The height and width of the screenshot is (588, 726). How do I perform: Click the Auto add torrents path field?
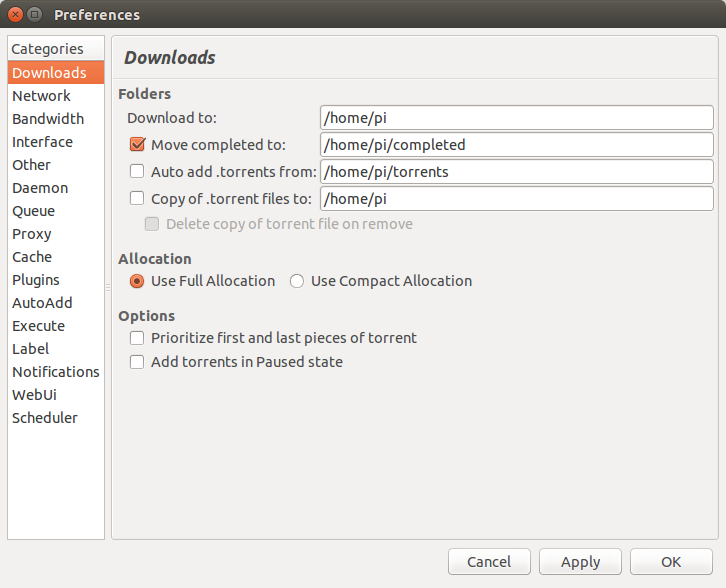516,171
